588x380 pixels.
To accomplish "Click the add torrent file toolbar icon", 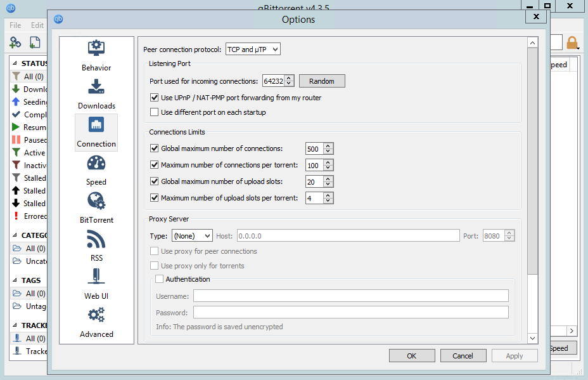I will tap(35, 43).
